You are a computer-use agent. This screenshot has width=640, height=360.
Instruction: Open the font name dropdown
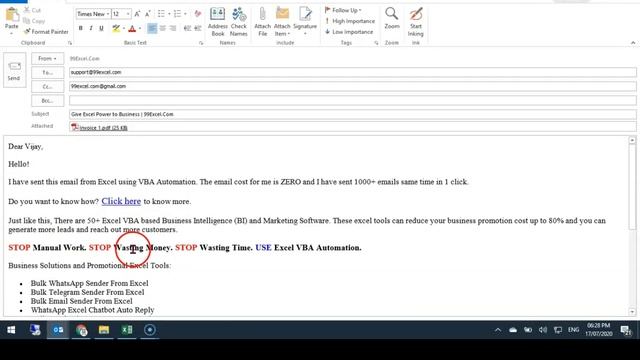108,14
